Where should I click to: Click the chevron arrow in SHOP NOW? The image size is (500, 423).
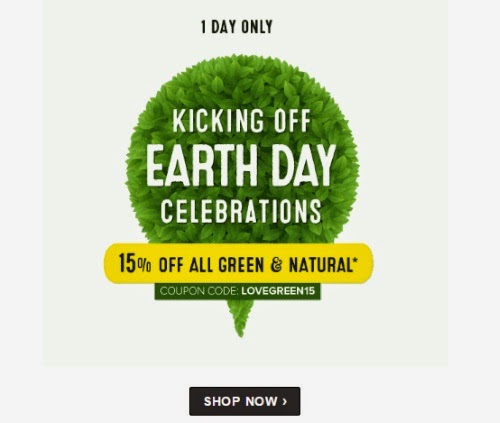pos(284,402)
